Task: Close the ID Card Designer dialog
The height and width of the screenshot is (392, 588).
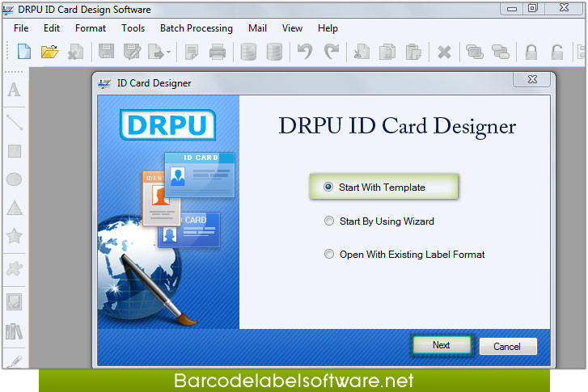Action: [x=532, y=79]
